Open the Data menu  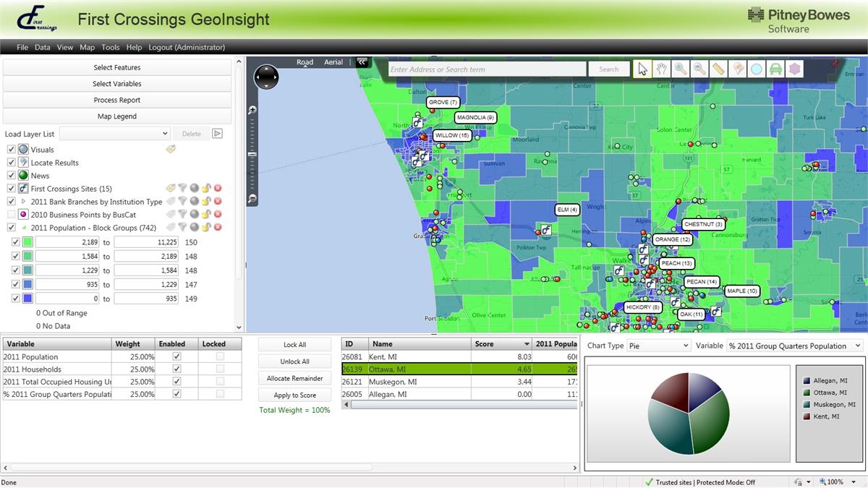(43, 47)
